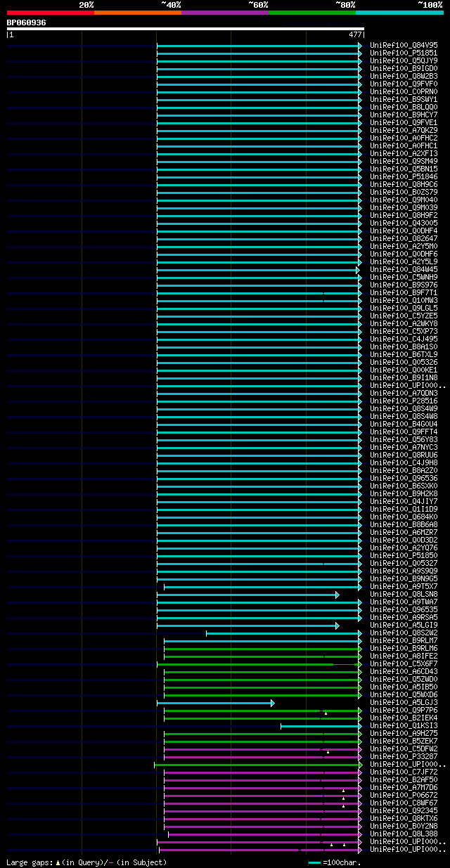Open hit UniRef100_Q9M040

tap(404, 200)
